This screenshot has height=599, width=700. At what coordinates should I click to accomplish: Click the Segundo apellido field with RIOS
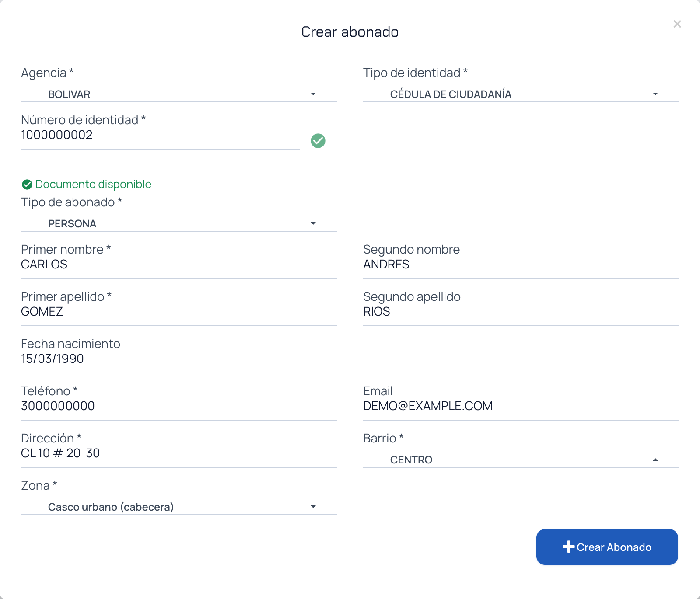click(x=521, y=312)
